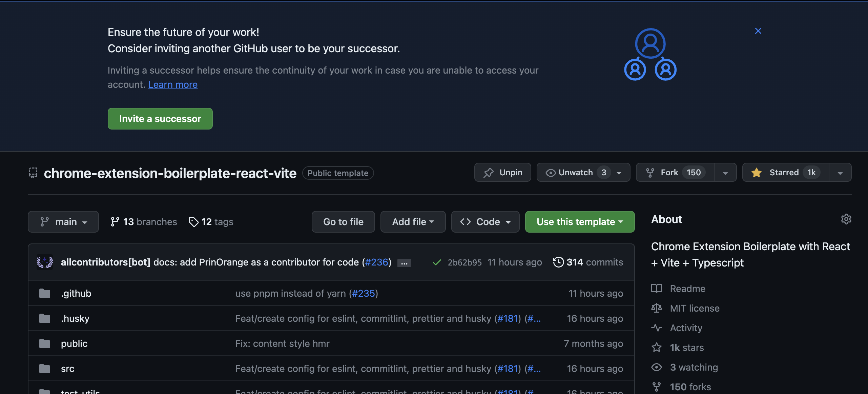868x394 pixels.
Task: Open the Code clone menu
Action: [x=485, y=222]
